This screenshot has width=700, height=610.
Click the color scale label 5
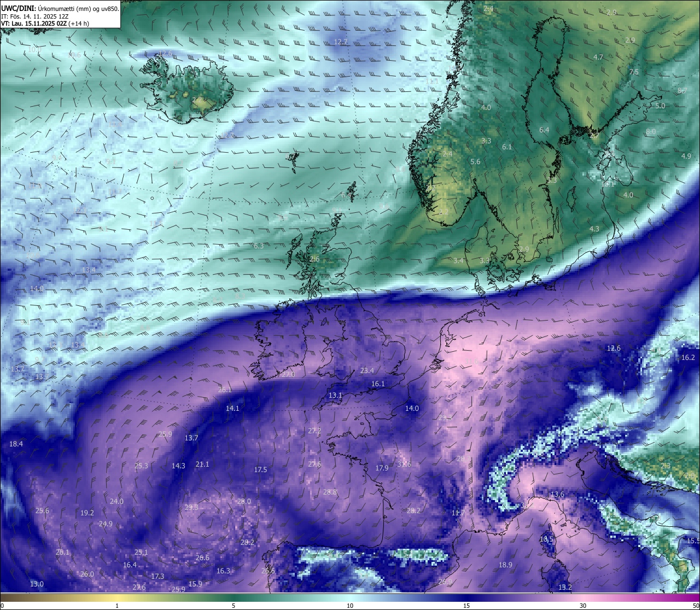tap(234, 606)
